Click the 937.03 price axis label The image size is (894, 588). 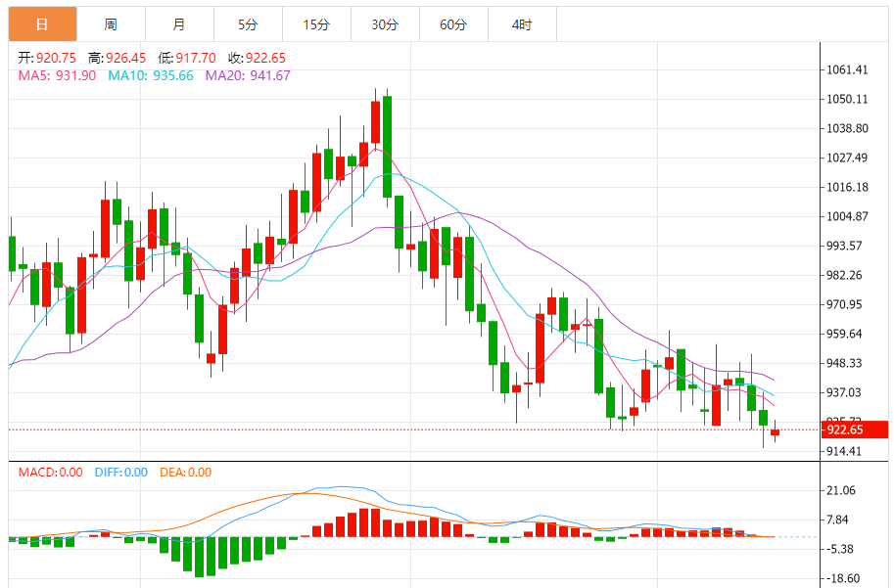click(x=844, y=392)
